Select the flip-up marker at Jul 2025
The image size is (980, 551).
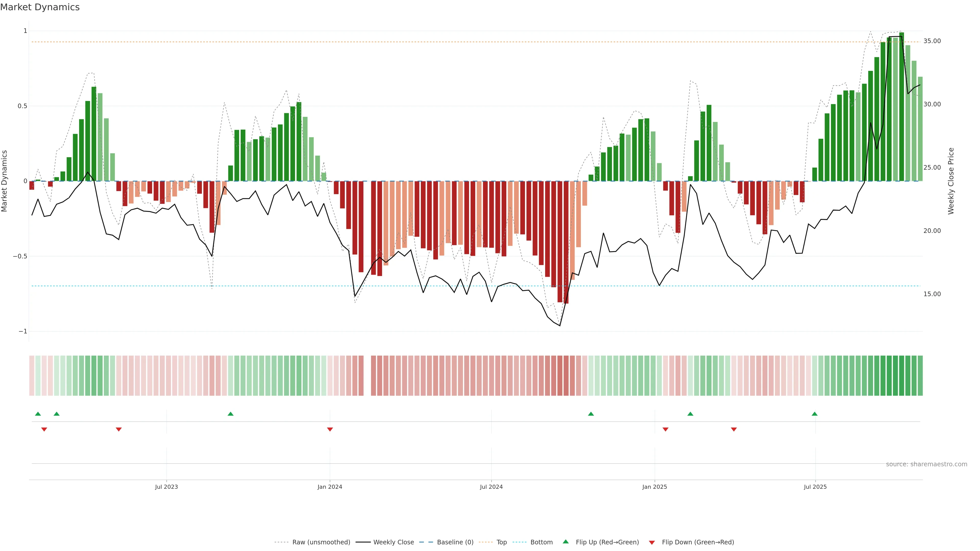pos(815,414)
